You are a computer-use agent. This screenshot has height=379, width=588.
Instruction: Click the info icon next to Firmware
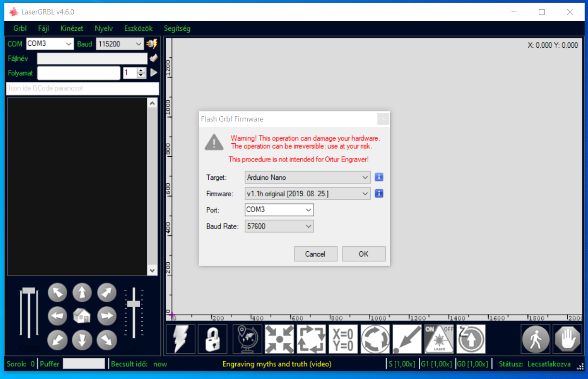(379, 194)
